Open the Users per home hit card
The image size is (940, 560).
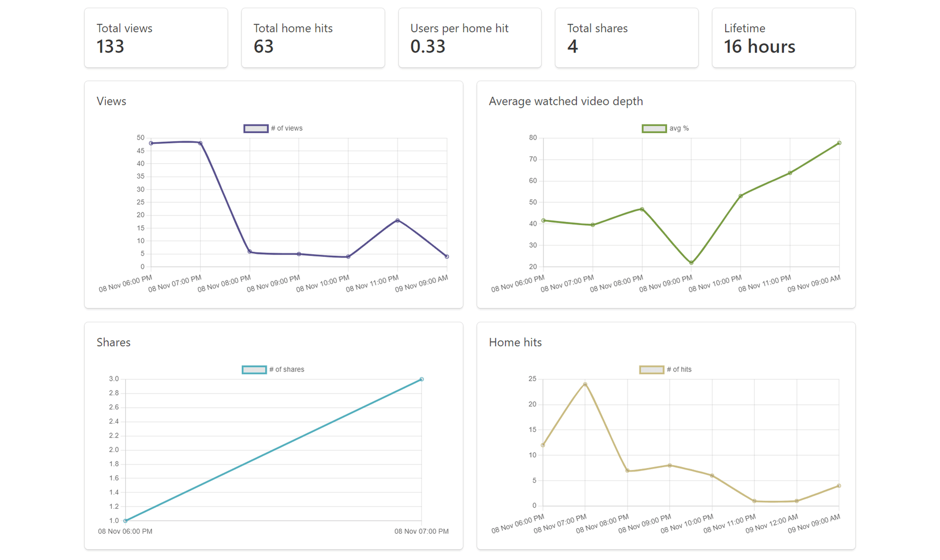click(x=470, y=38)
